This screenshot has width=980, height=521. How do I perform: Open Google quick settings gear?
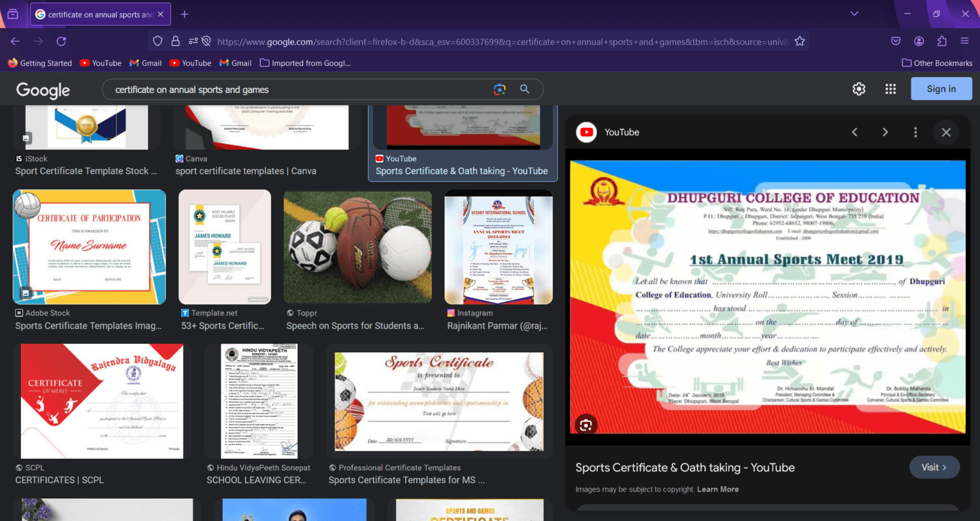[x=859, y=89]
